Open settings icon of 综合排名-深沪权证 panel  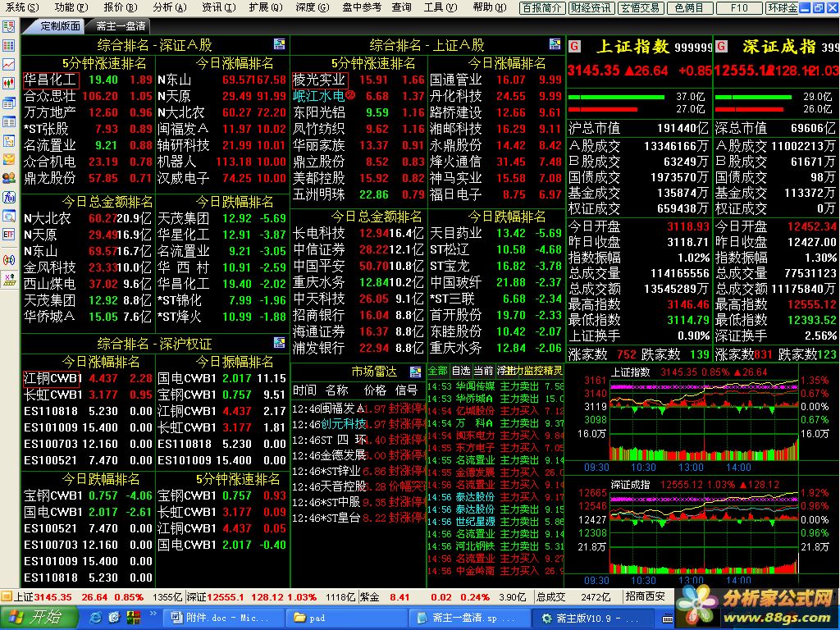click(279, 342)
